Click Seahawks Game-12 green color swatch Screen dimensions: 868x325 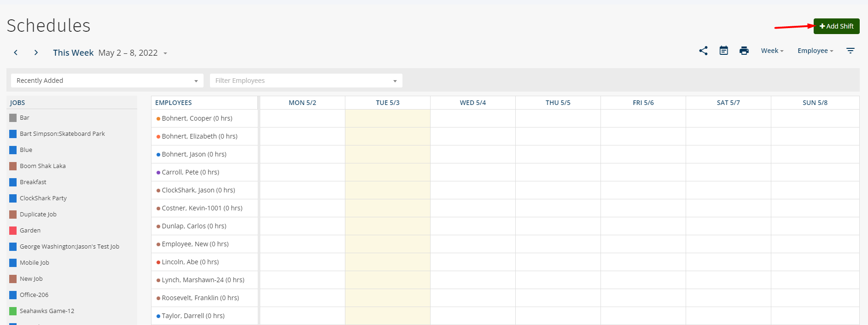[x=13, y=311]
